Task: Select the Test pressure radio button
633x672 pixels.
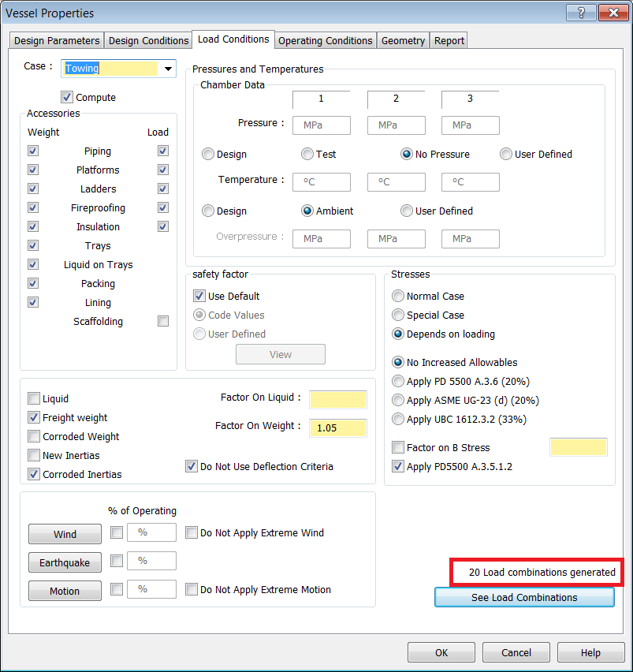Action: tap(307, 154)
